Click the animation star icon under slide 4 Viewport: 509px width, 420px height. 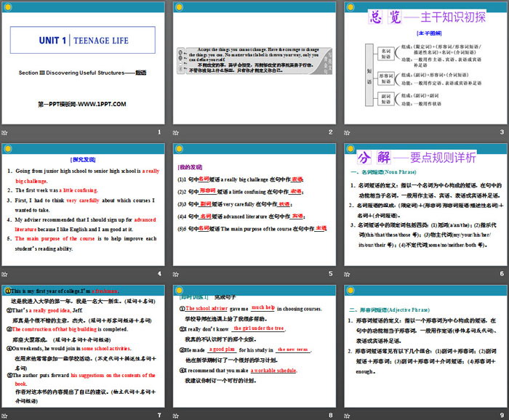click(6, 274)
